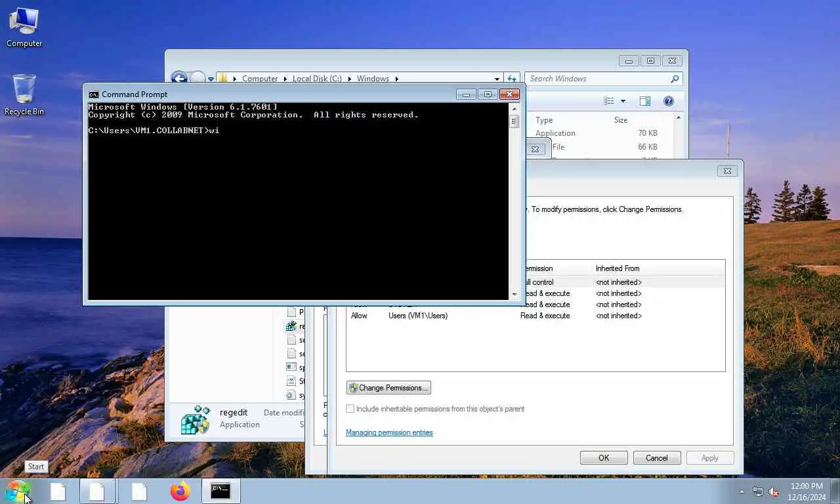This screenshot has height=504, width=840.
Task: Open the Computer desktop icon
Action: pos(24,27)
